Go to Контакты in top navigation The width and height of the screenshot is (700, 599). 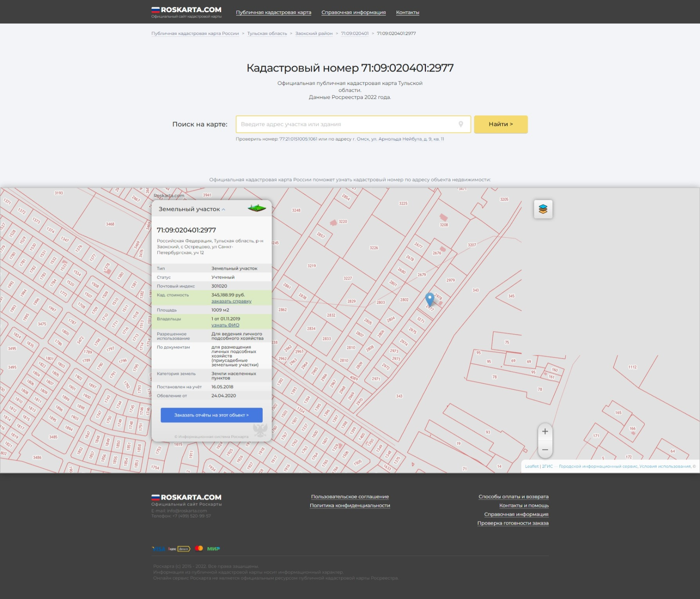(407, 13)
